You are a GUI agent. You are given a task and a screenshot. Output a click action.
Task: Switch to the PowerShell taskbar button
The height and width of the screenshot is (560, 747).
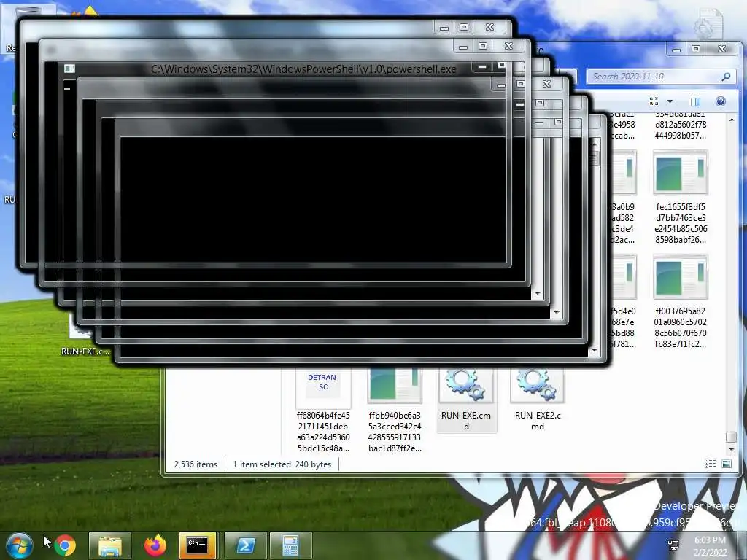245,545
